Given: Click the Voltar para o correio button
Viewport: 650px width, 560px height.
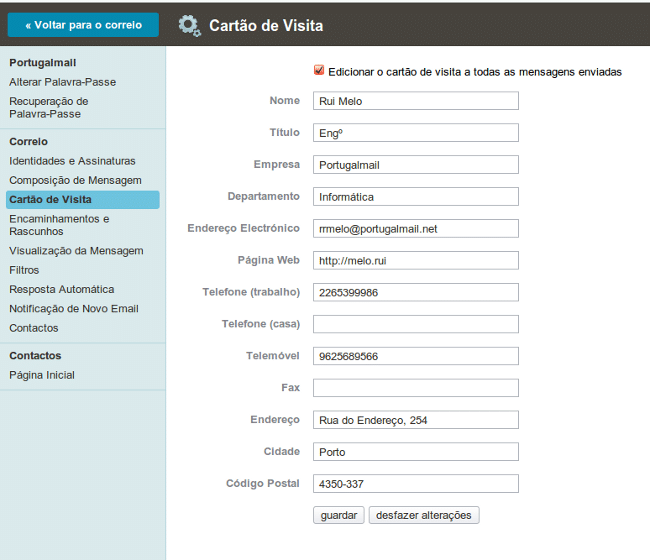Looking at the screenshot, I should click(x=83, y=25).
